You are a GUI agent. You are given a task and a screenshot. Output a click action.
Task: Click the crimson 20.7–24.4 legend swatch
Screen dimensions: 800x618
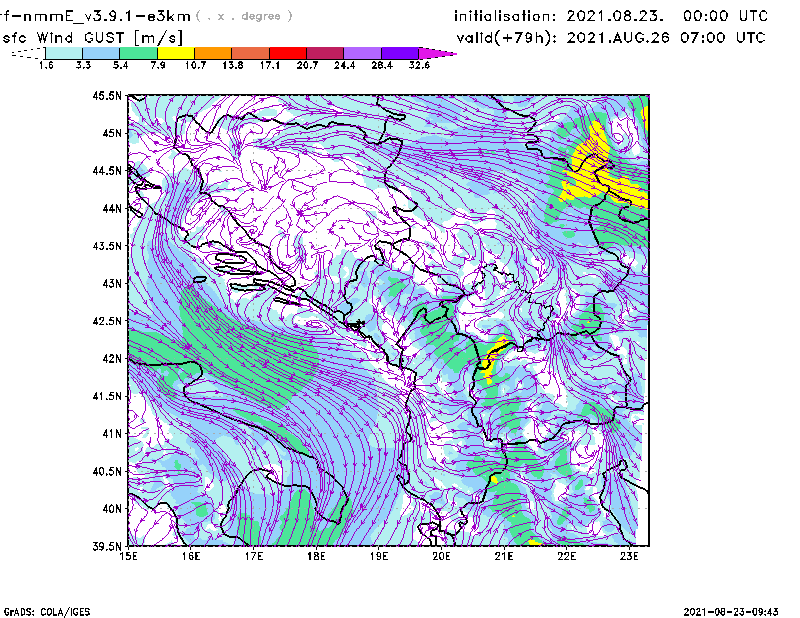(x=326, y=53)
